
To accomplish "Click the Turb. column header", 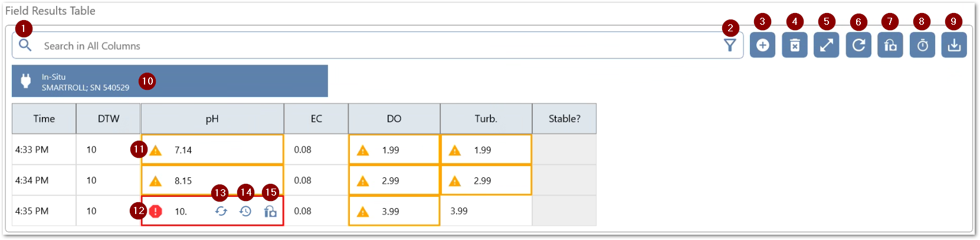I will pyautogui.click(x=486, y=119).
